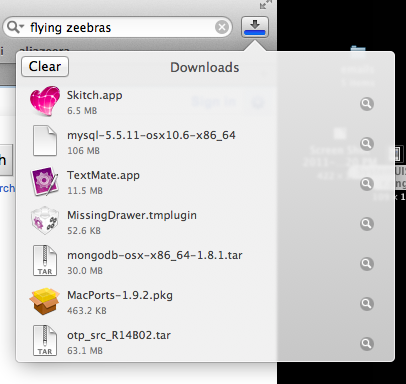The width and height of the screenshot is (406, 384).
Task: Select the TextMate.app file name
Action: 103,176
